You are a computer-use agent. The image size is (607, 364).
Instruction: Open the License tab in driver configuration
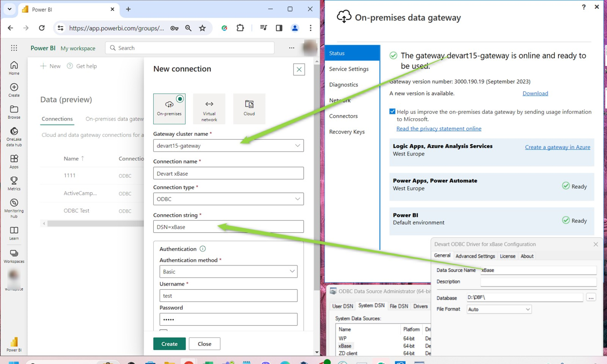[507, 256]
